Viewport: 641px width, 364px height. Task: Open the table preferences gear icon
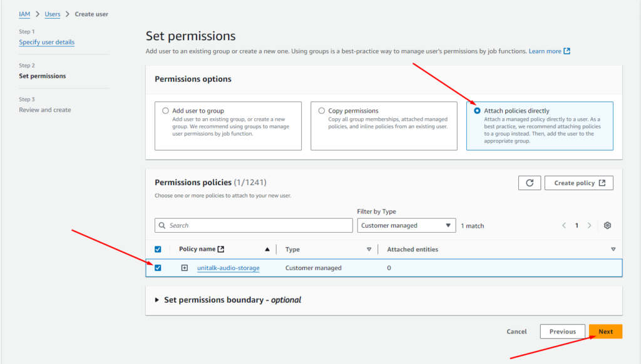coord(607,226)
